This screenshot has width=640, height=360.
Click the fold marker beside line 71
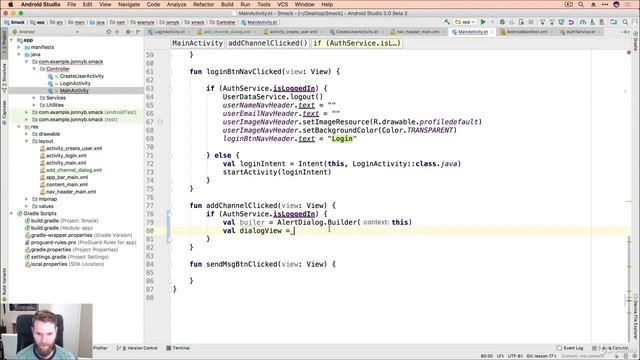[x=171, y=156]
